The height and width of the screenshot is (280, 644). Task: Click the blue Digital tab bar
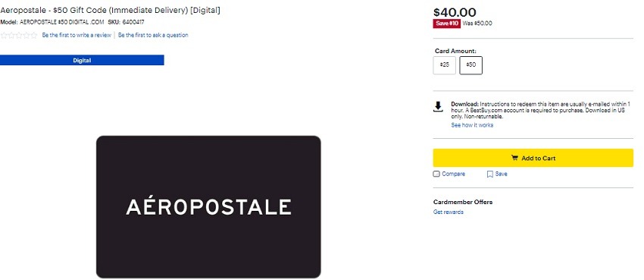tap(82, 60)
